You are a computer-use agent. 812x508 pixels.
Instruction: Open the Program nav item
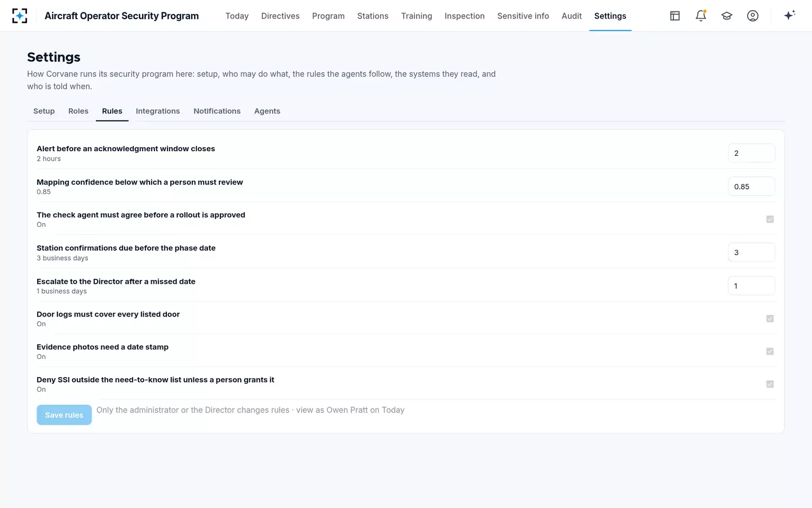coord(328,16)
